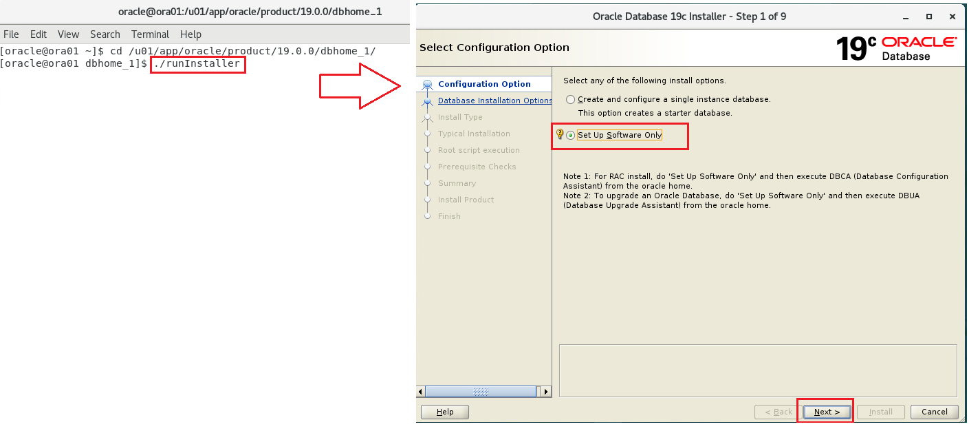
Task: Open the Search menu in the terminal
Action: coord(105,34)
